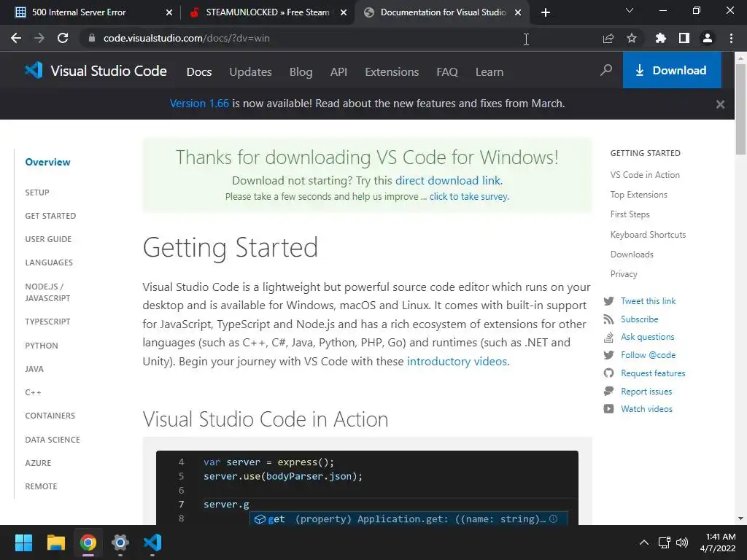Expand the TYPESCRIPT sidebar section

[x=47, y=322]
